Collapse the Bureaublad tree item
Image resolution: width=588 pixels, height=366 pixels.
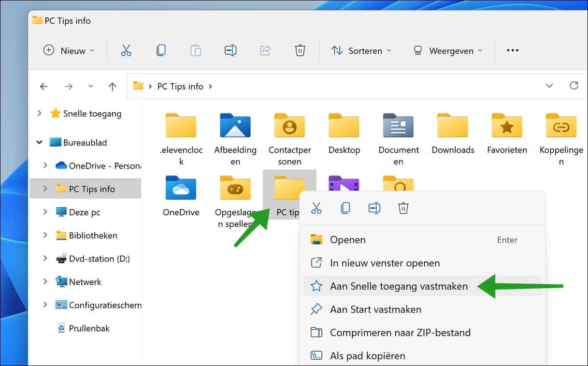click(x=40, y=142)
